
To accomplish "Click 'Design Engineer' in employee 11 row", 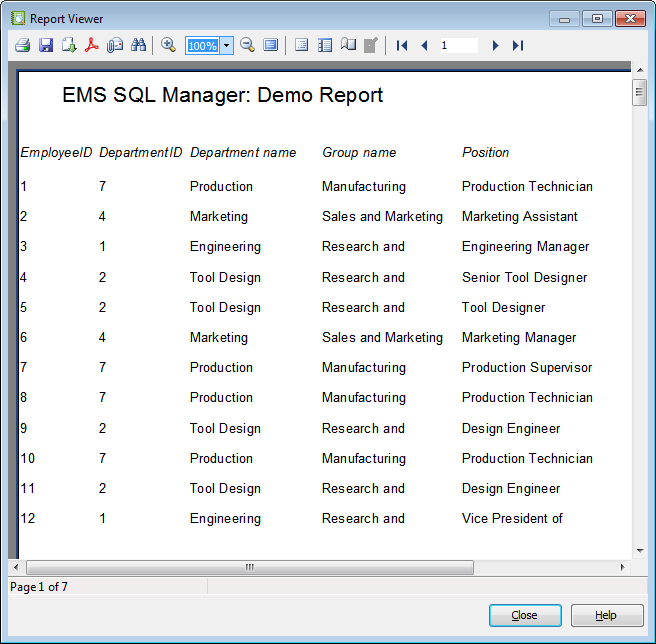I will [x=511, y=488].
